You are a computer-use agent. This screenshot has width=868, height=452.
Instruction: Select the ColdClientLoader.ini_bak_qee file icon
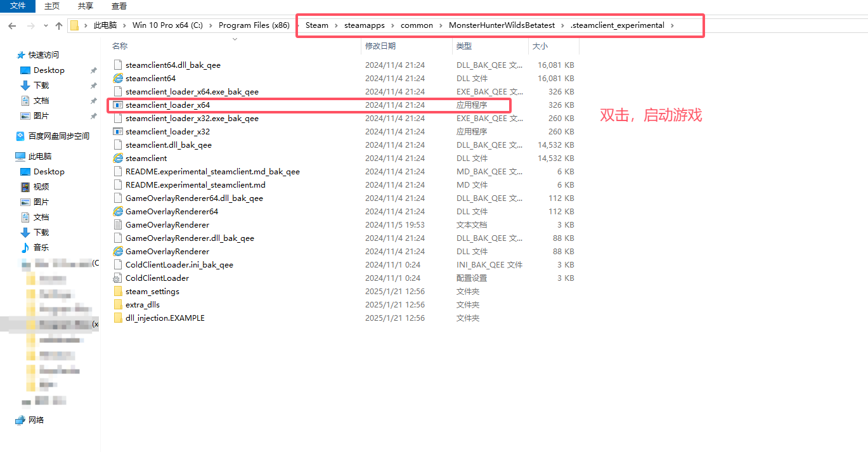tap(118, 265)
